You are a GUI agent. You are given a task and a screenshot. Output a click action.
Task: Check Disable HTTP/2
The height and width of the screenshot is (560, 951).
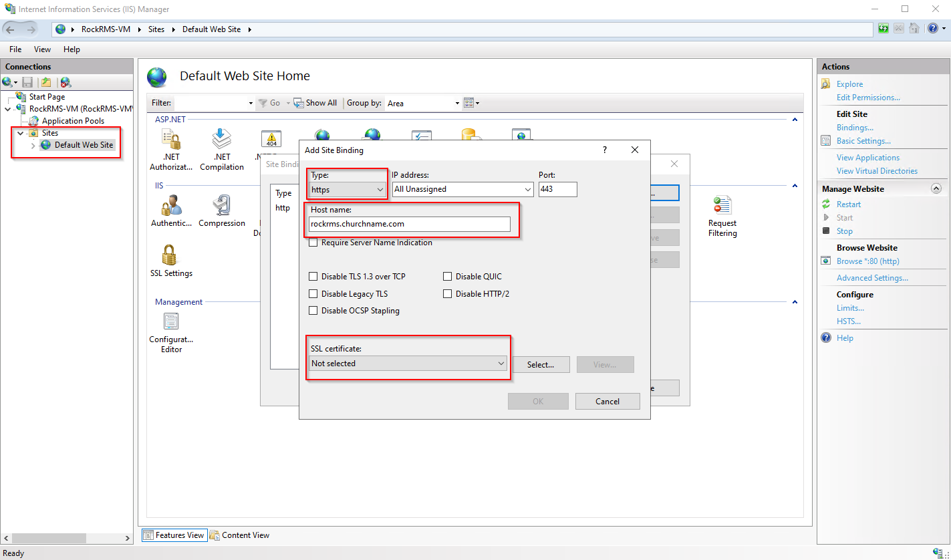coord(447,293)
